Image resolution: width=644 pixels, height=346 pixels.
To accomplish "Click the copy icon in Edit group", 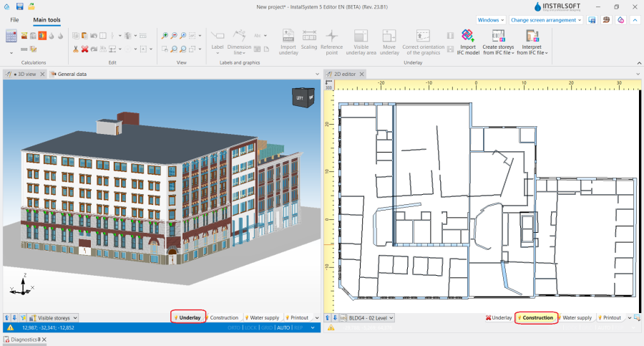I will [x=76, y=36].
